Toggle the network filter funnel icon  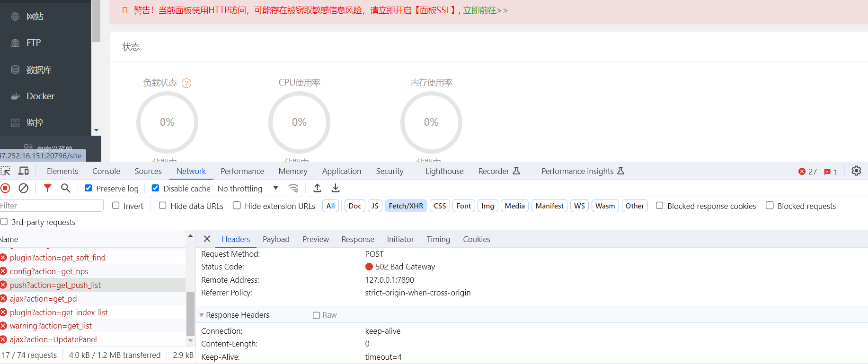coord(47,188)
